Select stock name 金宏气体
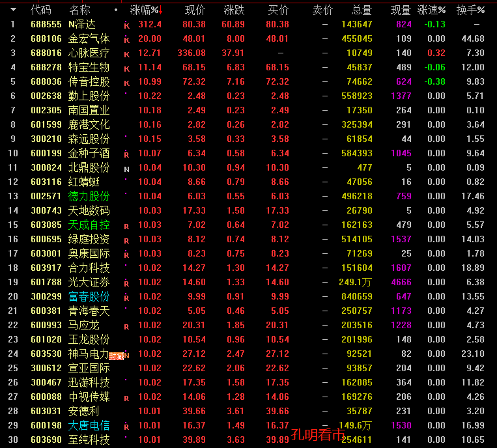 tap(89, 38)
